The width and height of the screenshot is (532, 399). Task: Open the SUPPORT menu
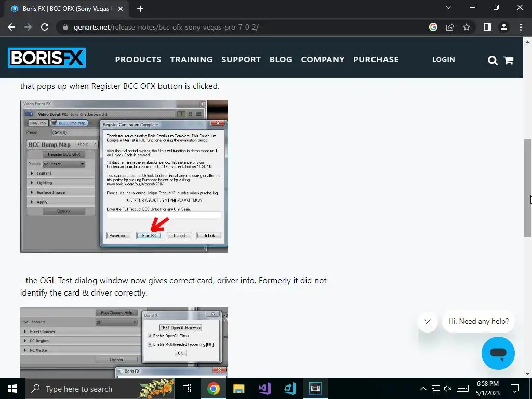pos(241,59)
